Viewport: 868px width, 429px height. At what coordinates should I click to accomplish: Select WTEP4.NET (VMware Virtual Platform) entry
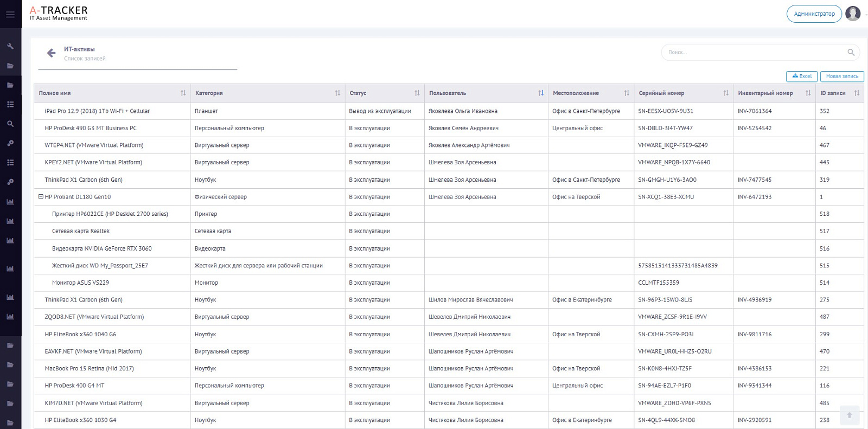click(94, 145)
